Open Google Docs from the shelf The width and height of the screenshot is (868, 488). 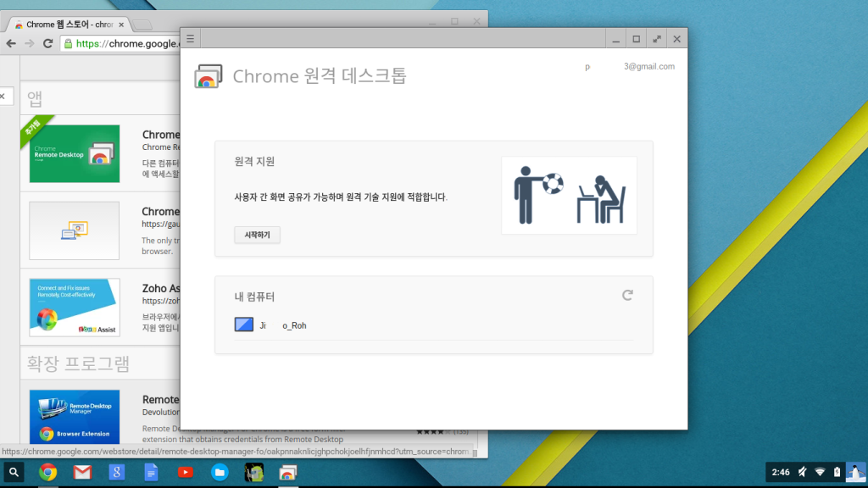151,473
